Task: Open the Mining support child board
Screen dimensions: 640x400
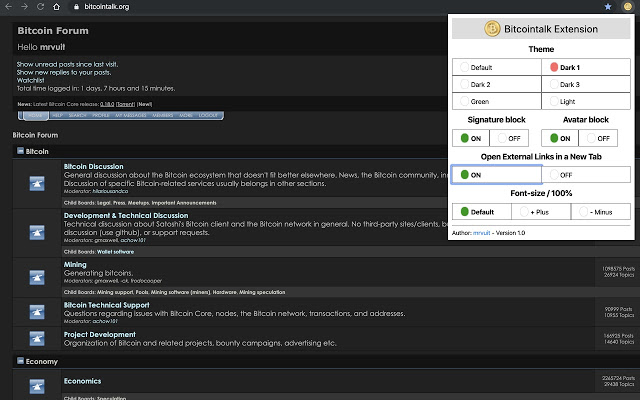Action: click(115, 292)
